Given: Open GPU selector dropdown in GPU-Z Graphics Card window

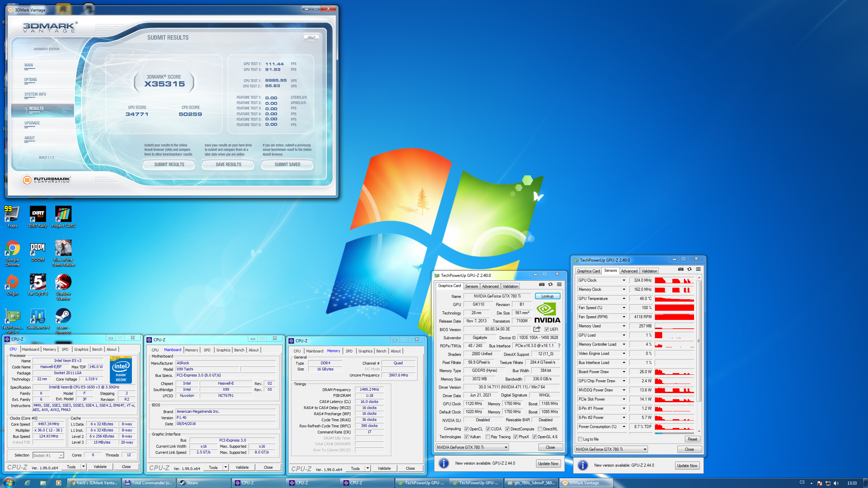Looking at the screenshot, I should (x=472, y=447).
